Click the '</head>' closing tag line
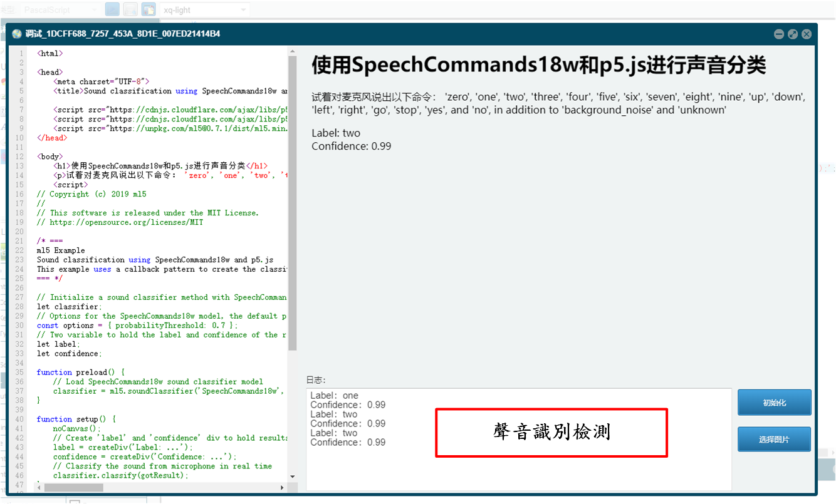The width and height of the screenshot is (836, 504). point(51,138)
